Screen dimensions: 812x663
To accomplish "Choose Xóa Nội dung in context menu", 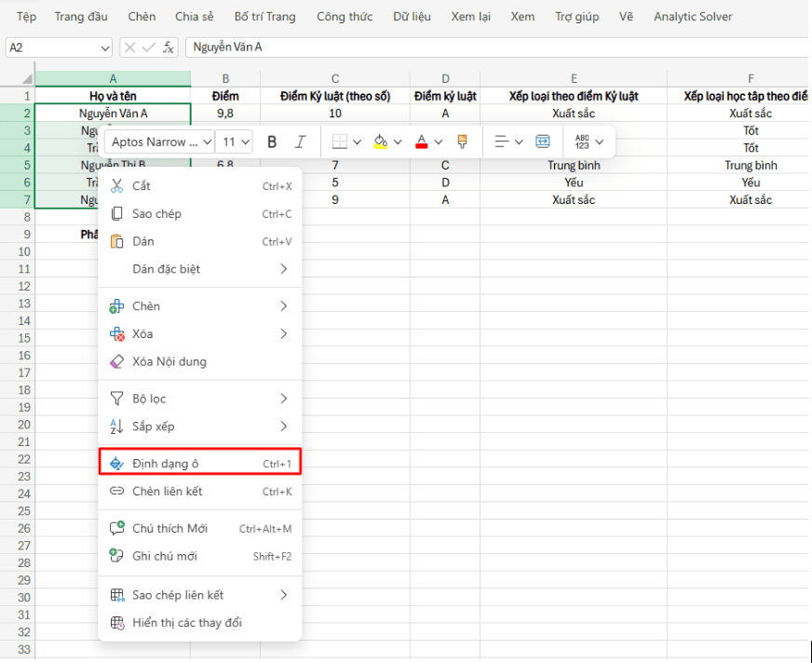I will (x=200, y=361).
